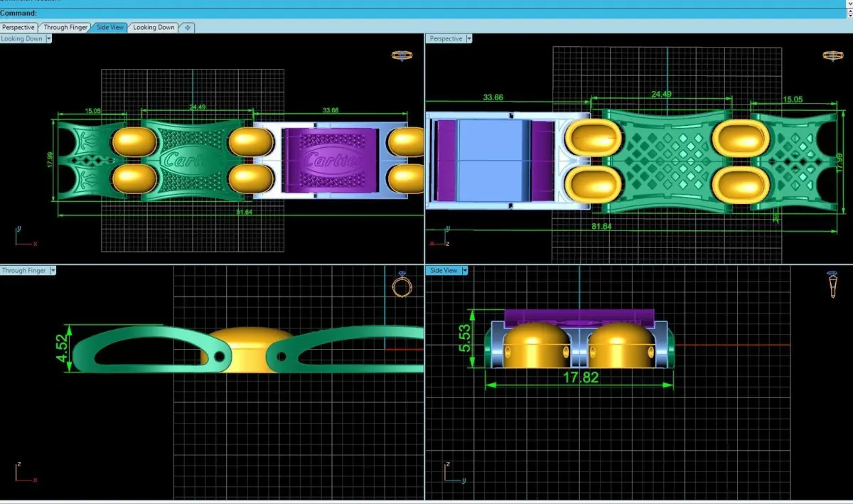This screenshot has height=504, width=853.
Task: Select the 17.99 dimension in Looking Down view
Action: click(50, 160)
